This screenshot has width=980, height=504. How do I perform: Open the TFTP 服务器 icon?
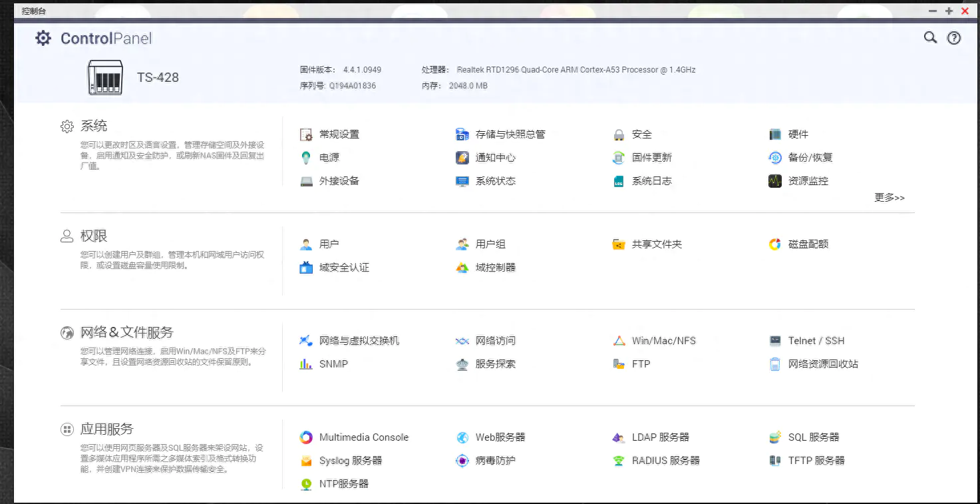point(775,461)
